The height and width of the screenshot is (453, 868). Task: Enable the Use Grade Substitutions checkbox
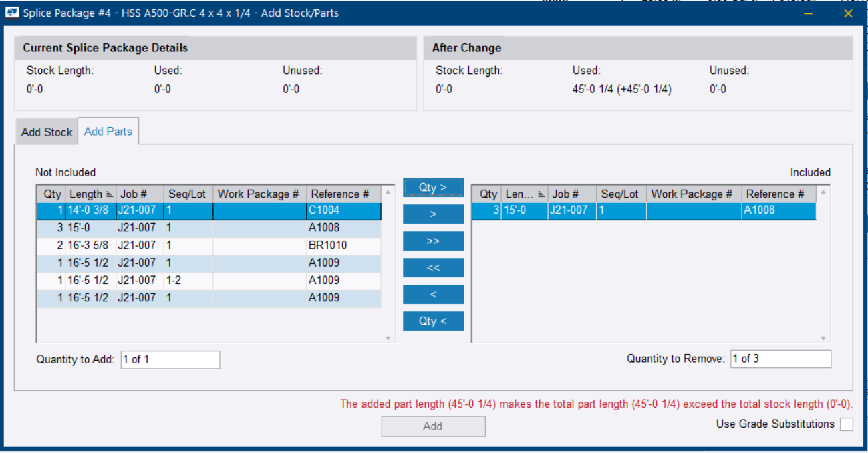point(846,424)
